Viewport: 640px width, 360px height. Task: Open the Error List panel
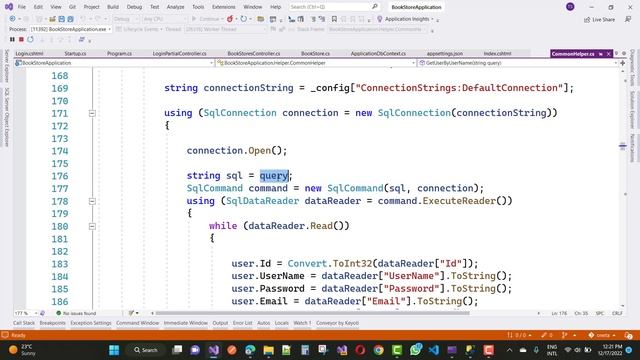tap(242, 323)
